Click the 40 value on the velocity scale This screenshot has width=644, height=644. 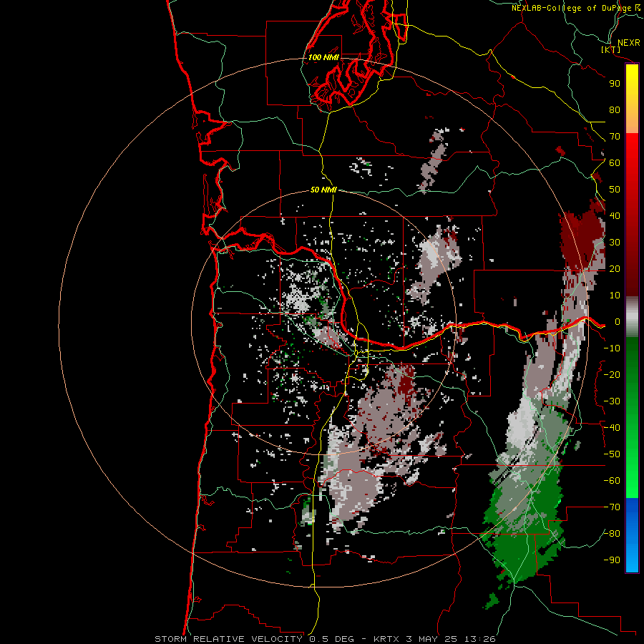coord(615,216)
